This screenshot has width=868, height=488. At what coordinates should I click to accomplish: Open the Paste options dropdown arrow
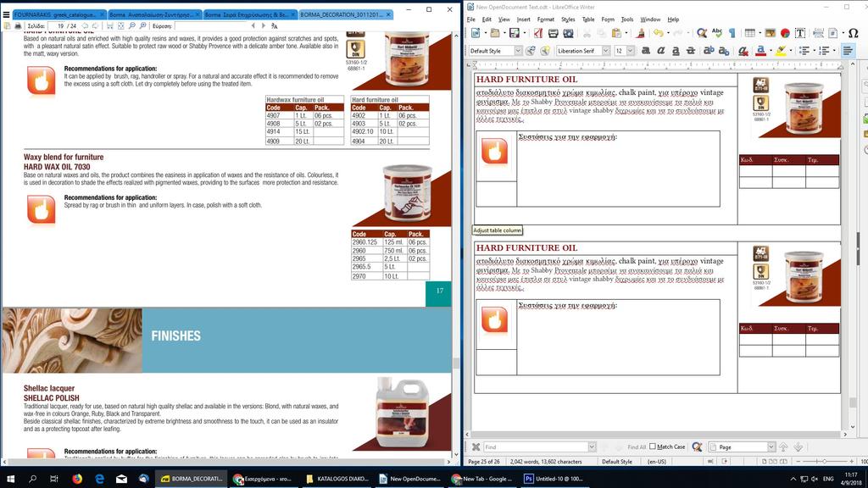(625, 34)
